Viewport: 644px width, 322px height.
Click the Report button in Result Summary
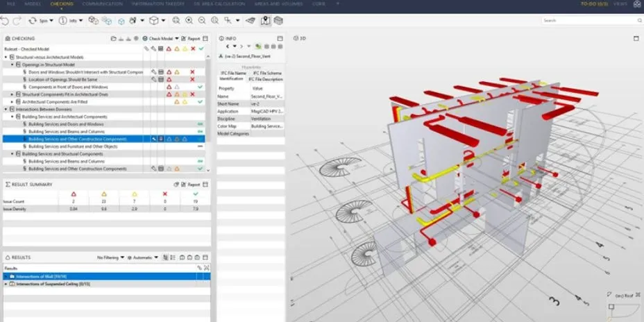(x=191, y=185)
